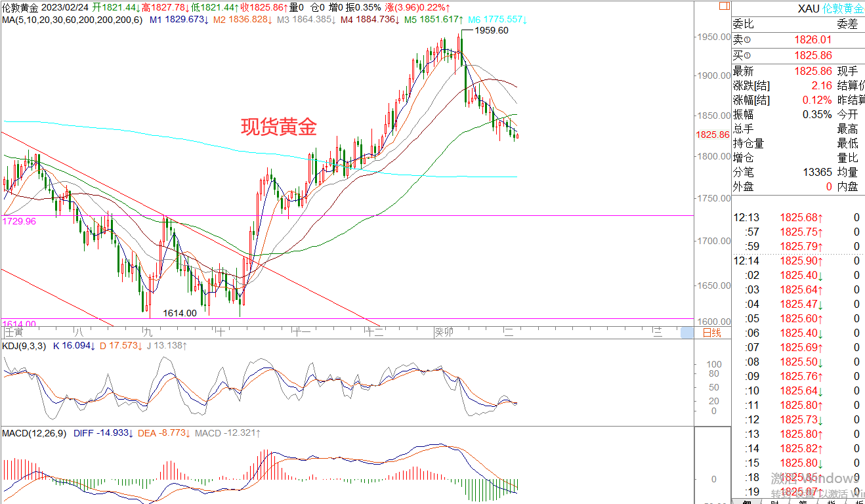Click the 高1827.78 high price in the header
This screenshot has width=865, height=504.
coord(166,7)
